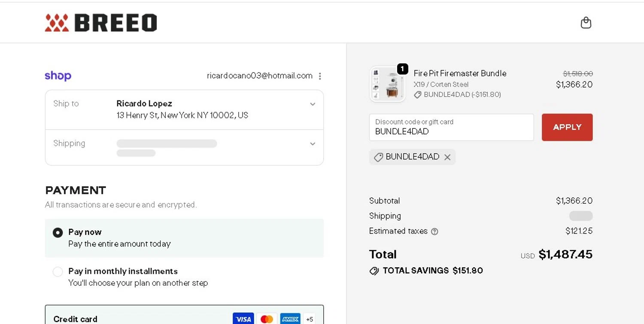Click the Mastercard icon
The image size is (644, 324).
[267, 319]
